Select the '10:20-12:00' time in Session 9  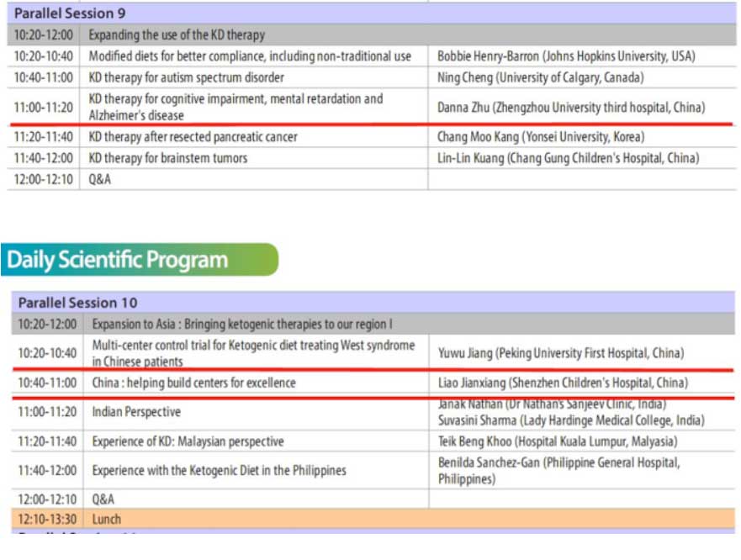(x=44, y=35)
